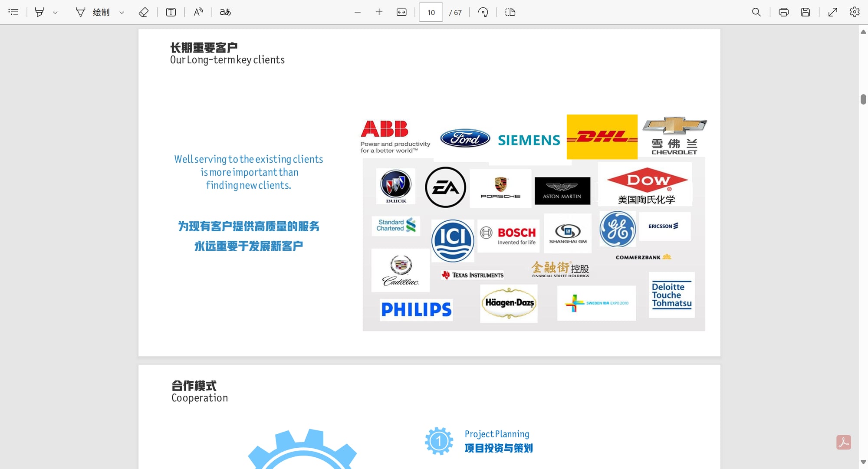Open search in document
Viewport: 868px width, 469px height.
[756, 12]
